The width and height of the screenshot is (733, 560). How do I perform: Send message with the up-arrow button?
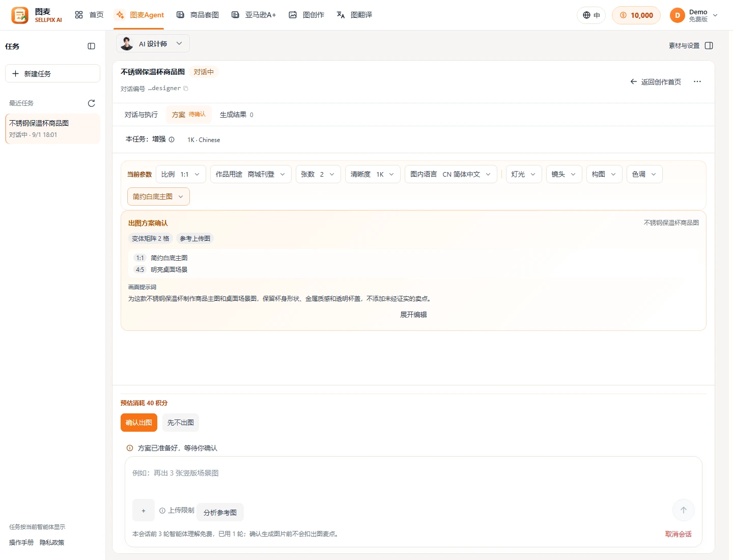pyautogui.click(x=684, y=510)
